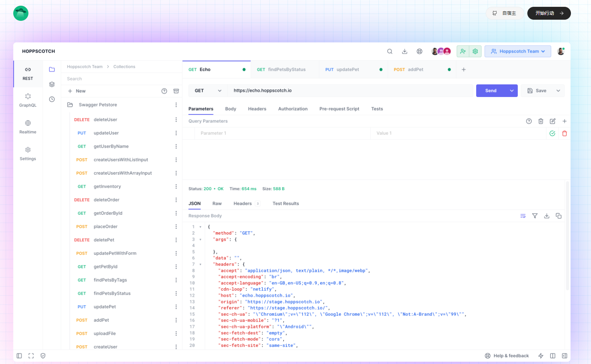Click the search magnifier in header

coord(389,52)
